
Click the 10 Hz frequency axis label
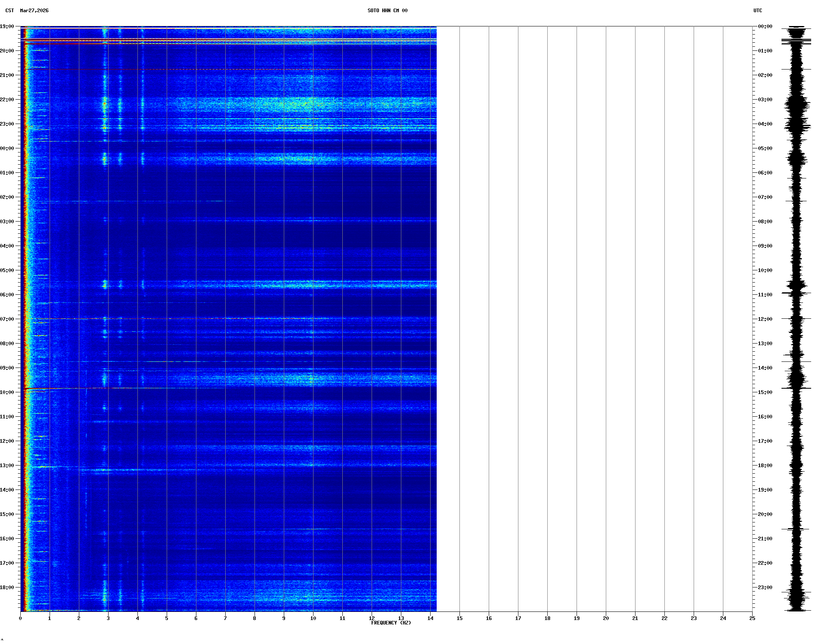313,618
